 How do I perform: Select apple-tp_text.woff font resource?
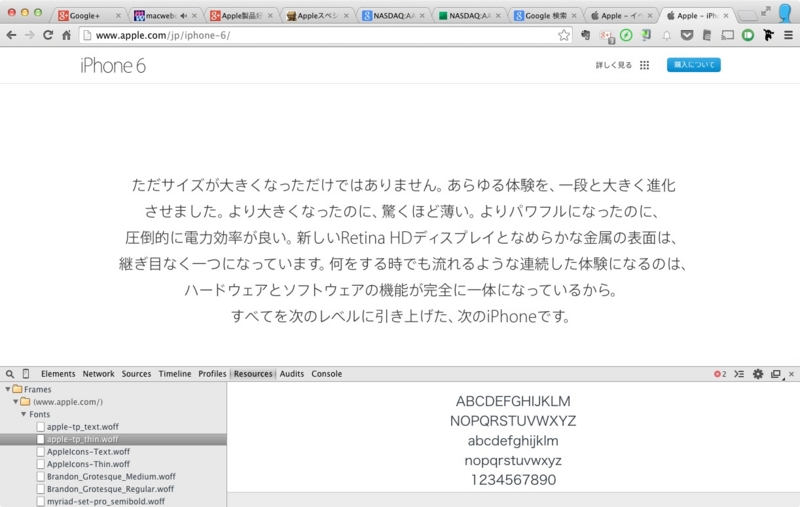click(x=83, y=427)
